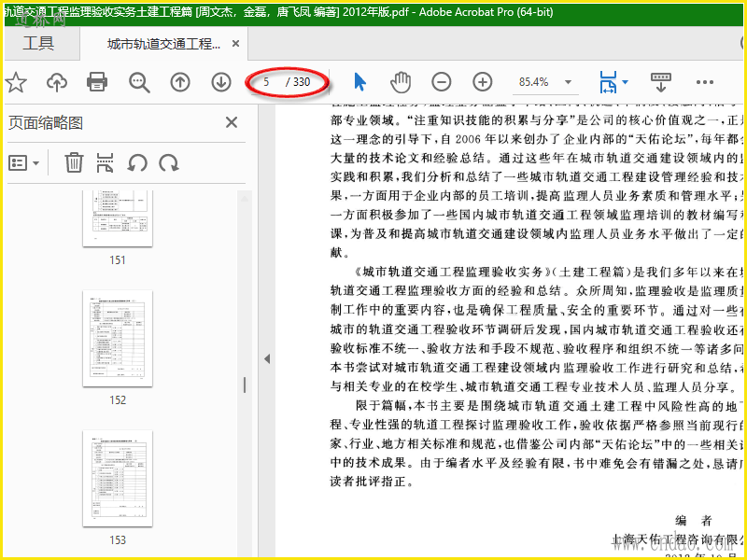Screen dimensions: 747x560
Task: Click the cloud upload icon
Action: click(57, 82)
